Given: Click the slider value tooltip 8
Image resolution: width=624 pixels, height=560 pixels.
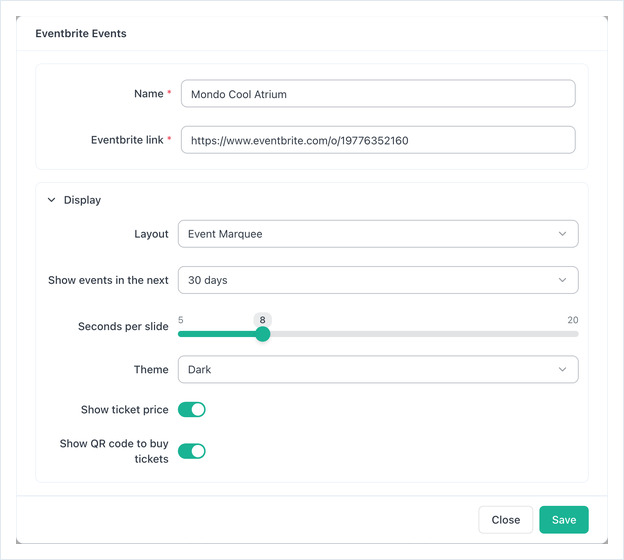Looking at the screenshot, I should click(262, 320).
